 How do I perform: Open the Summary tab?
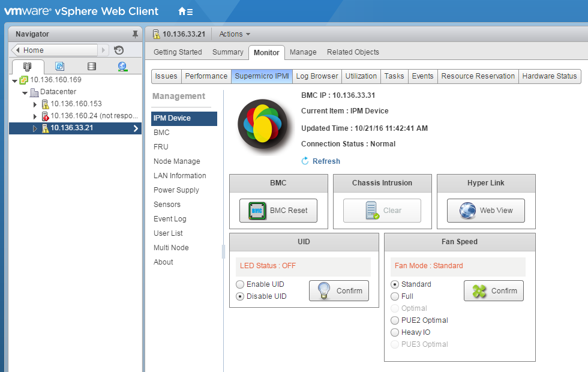(x=227, y=52)
